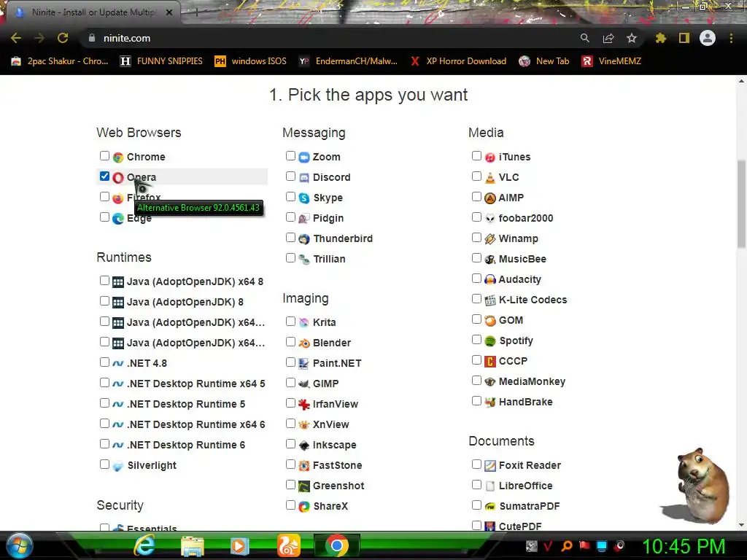Click the HandBrake app icon

[x=489, y=402]
